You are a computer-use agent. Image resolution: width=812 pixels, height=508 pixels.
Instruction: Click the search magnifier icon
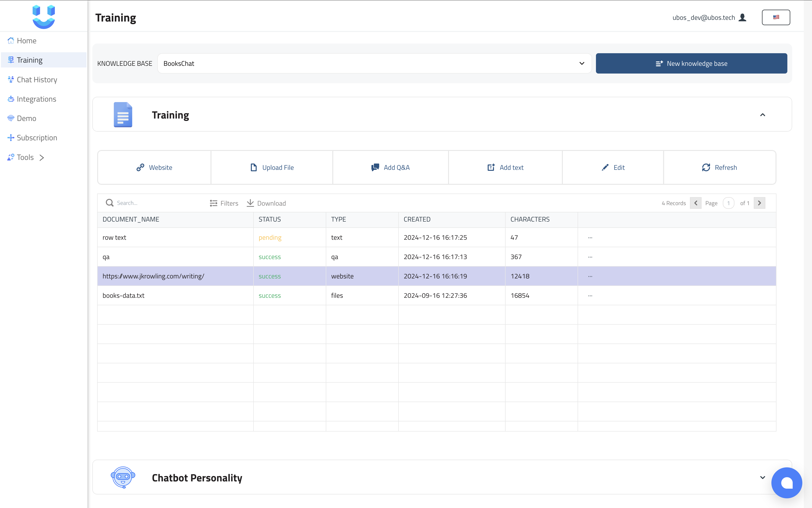click(x=109, y=203)
